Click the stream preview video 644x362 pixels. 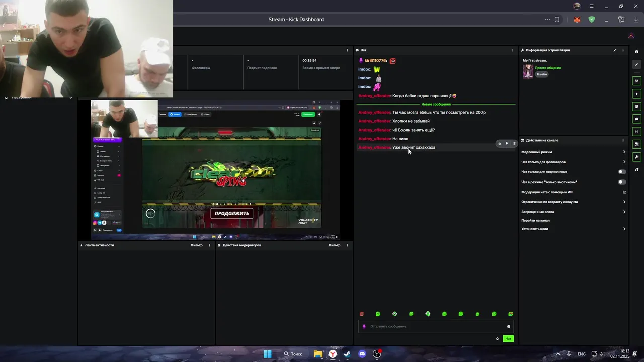coord(215,169)
